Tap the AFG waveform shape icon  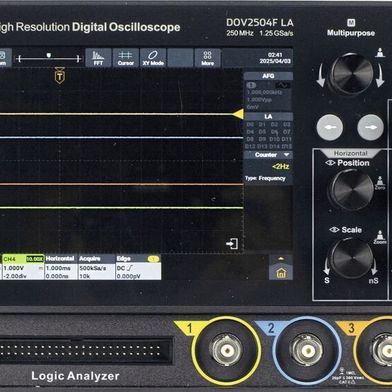point(282,85)
